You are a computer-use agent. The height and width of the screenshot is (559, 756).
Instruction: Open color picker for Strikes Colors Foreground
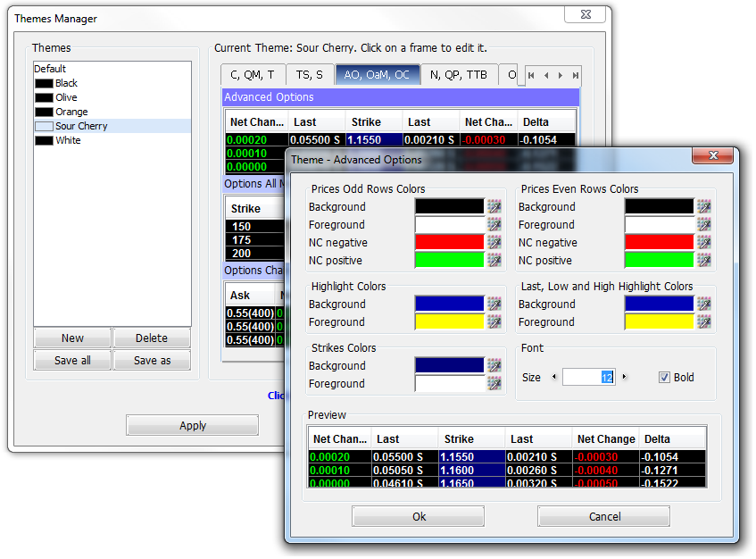[x=494, y=383]
